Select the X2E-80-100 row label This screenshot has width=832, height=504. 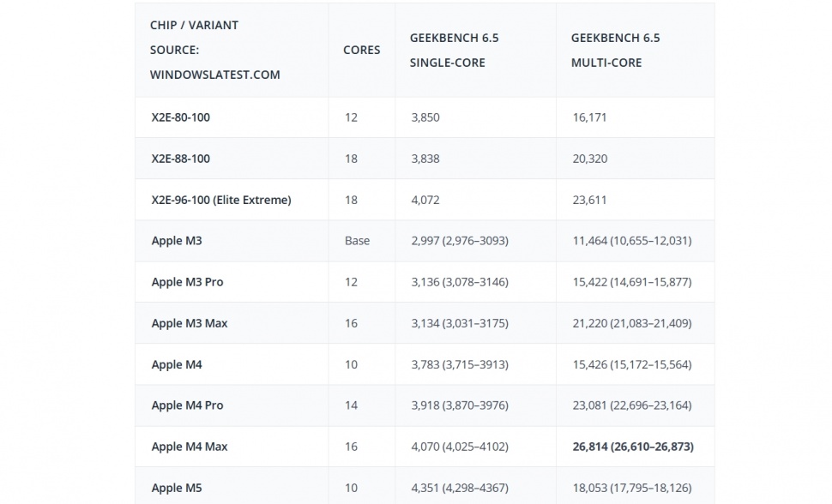click(x=180, y=117)
